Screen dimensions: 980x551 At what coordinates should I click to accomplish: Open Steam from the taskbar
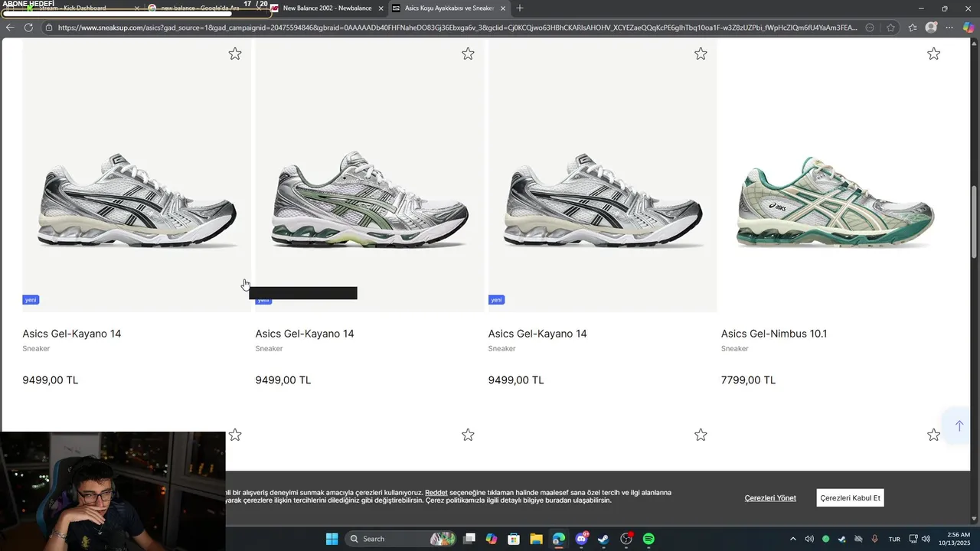coord(603,539)
